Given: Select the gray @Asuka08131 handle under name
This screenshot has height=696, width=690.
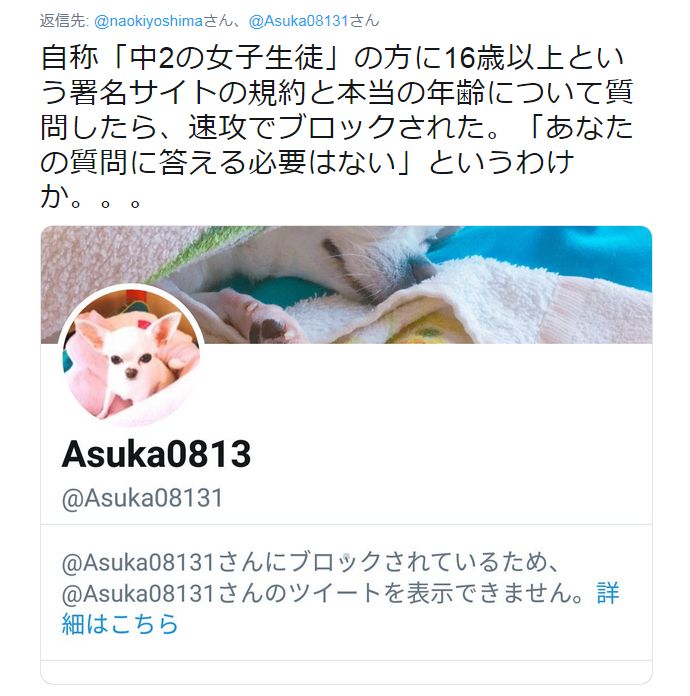Looking at the screenshot, I should point(142,498).
